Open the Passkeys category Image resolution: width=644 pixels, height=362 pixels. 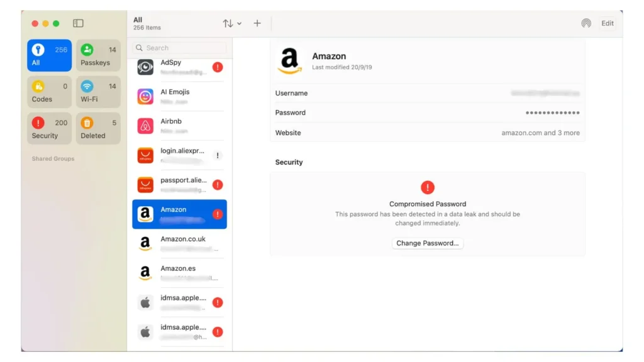point(98,55)
